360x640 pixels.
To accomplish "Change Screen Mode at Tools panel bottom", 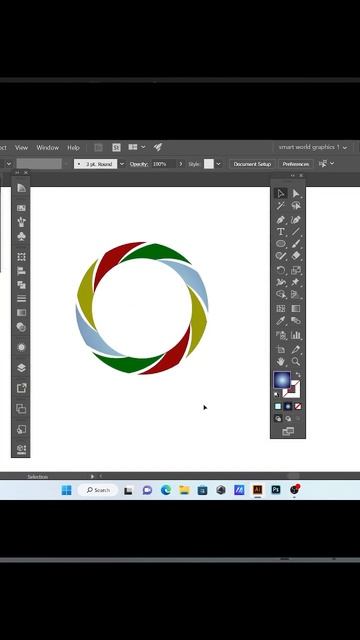I will 288,431.
